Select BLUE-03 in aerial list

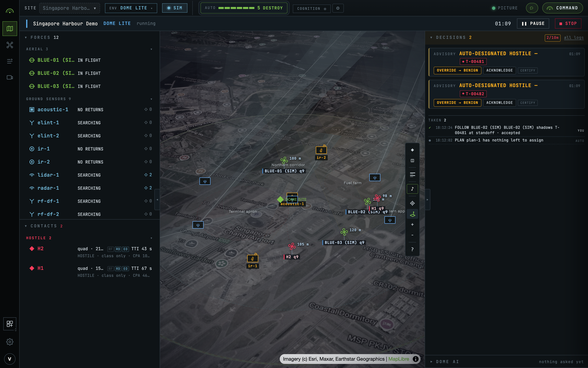tap(89, 86)
